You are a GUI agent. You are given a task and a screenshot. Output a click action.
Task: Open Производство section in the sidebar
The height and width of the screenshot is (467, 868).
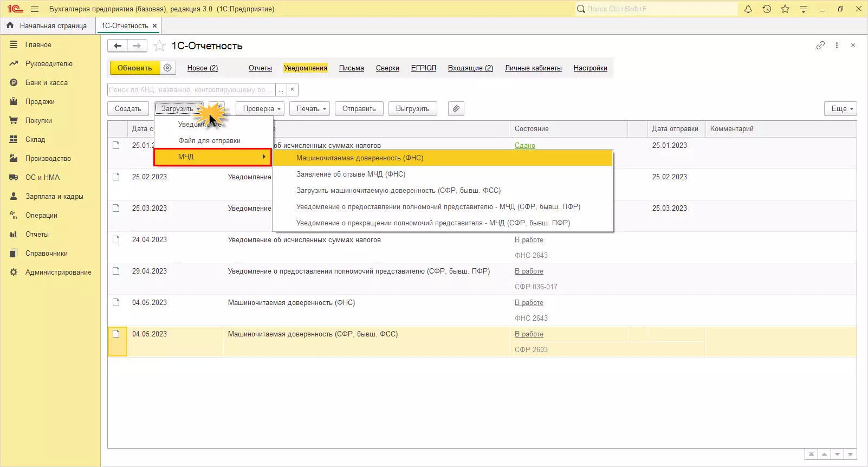[x=48, y=159]
